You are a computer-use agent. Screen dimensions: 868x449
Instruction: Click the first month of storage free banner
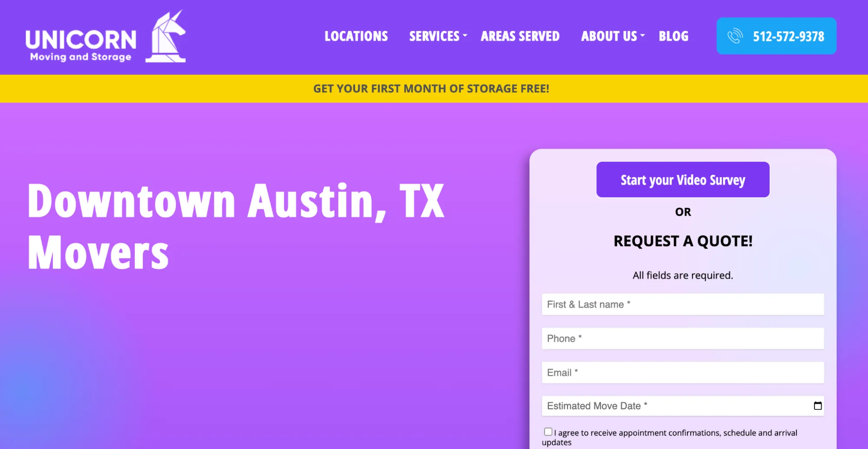(431, 88)
